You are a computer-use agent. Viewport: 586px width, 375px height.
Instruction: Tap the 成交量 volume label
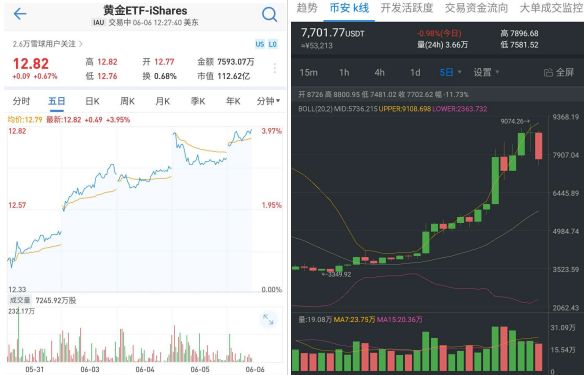click(20, 300)
